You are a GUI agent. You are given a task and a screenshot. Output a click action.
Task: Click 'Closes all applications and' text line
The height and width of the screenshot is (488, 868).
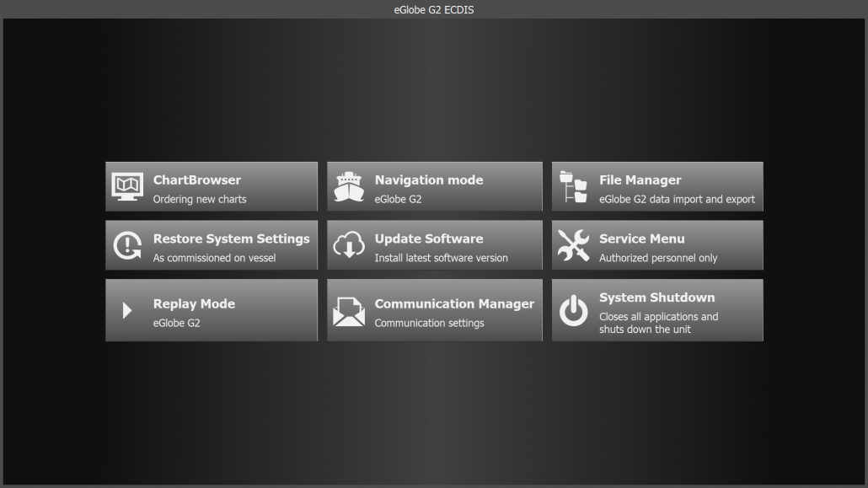[x=659, y=317]
